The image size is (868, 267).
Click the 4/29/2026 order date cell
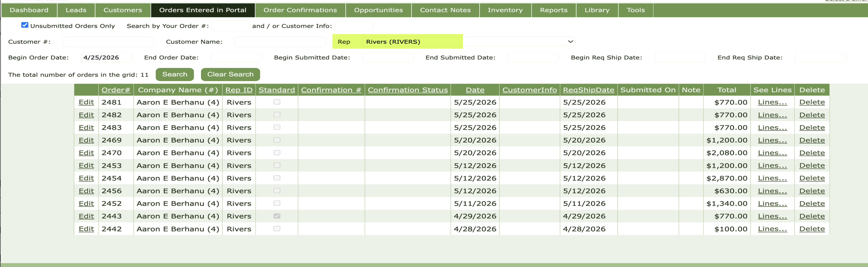[x=475, y=216]
